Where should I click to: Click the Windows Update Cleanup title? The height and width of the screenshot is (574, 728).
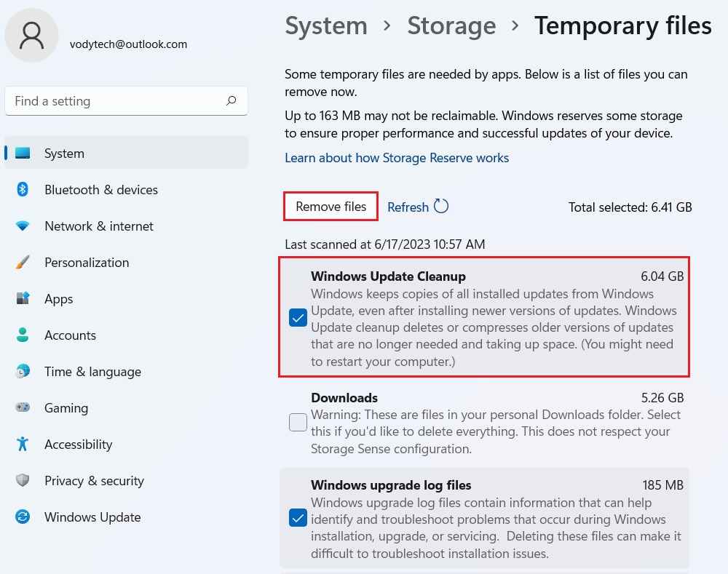coord(388,276)
